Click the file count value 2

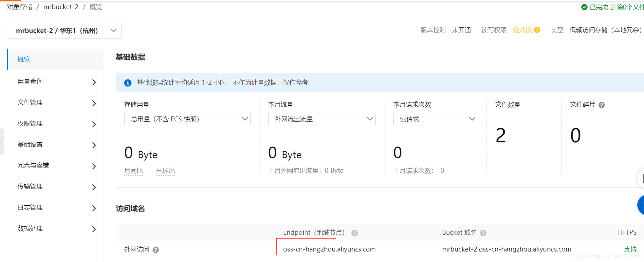pyautogui.click(x=501, y=136)
